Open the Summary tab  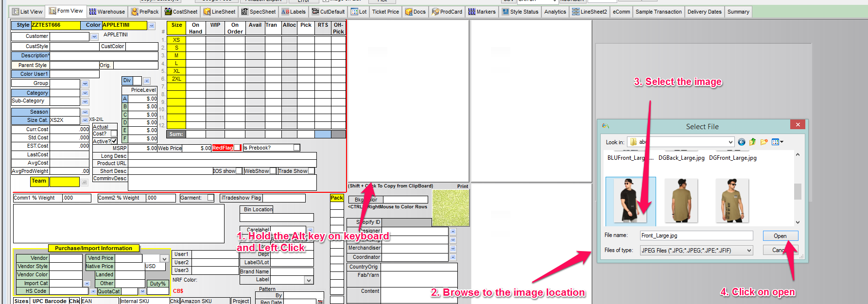coord(738,12)
